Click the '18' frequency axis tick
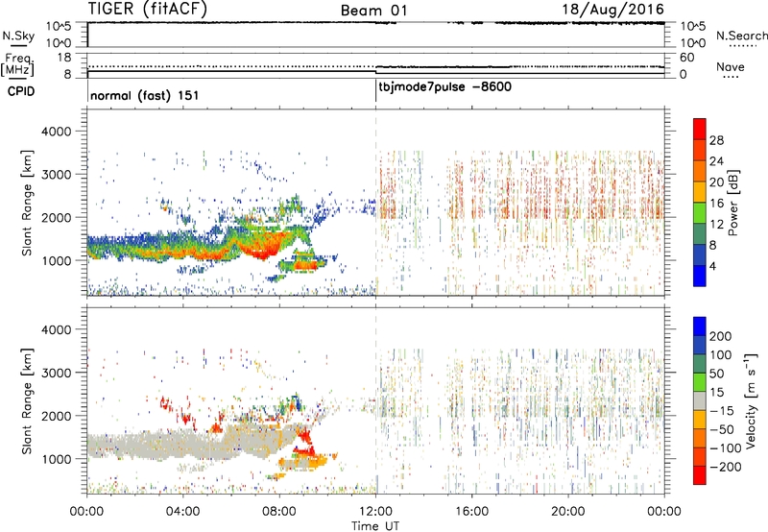Viewport: 768px width, 532px height. pyautogui.click(x=64, y=58)
